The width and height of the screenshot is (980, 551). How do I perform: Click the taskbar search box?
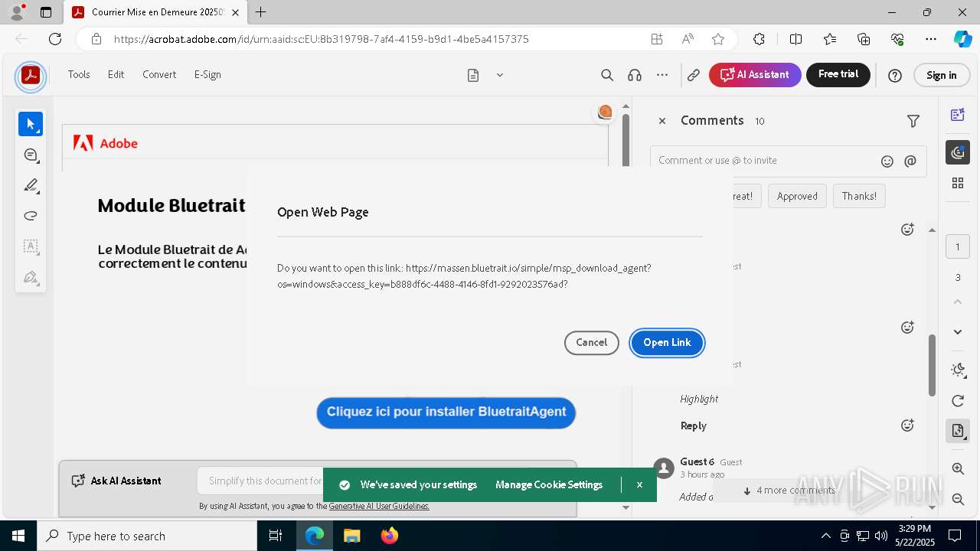tap(147, 536)
